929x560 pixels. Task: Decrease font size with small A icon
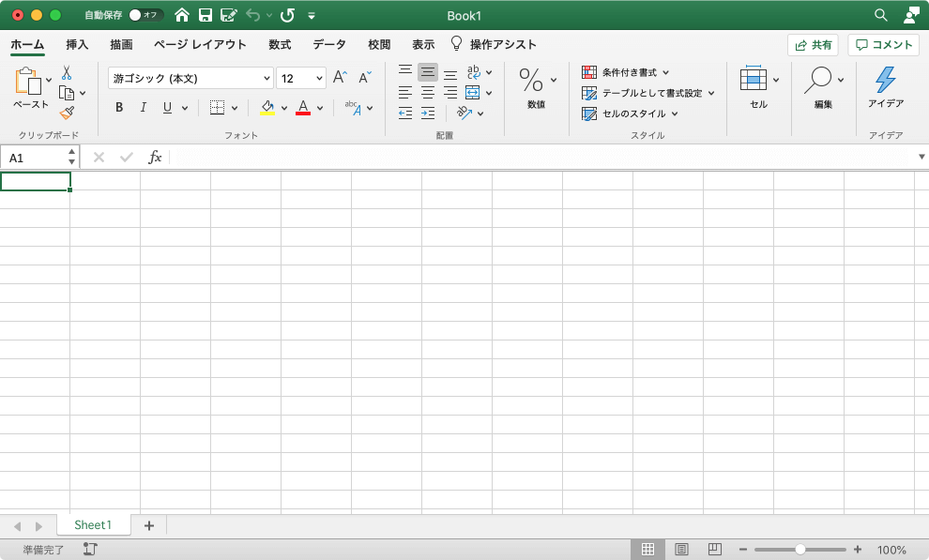(x=365, y=78)
